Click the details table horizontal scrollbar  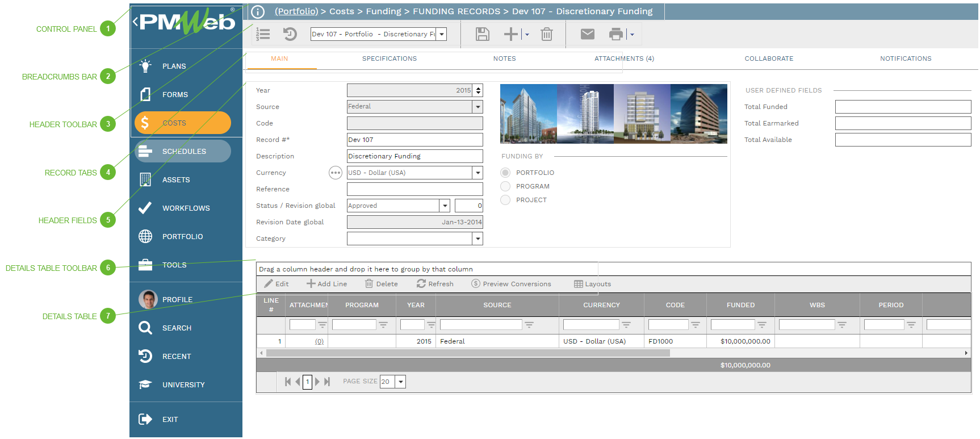coord(467,353)
